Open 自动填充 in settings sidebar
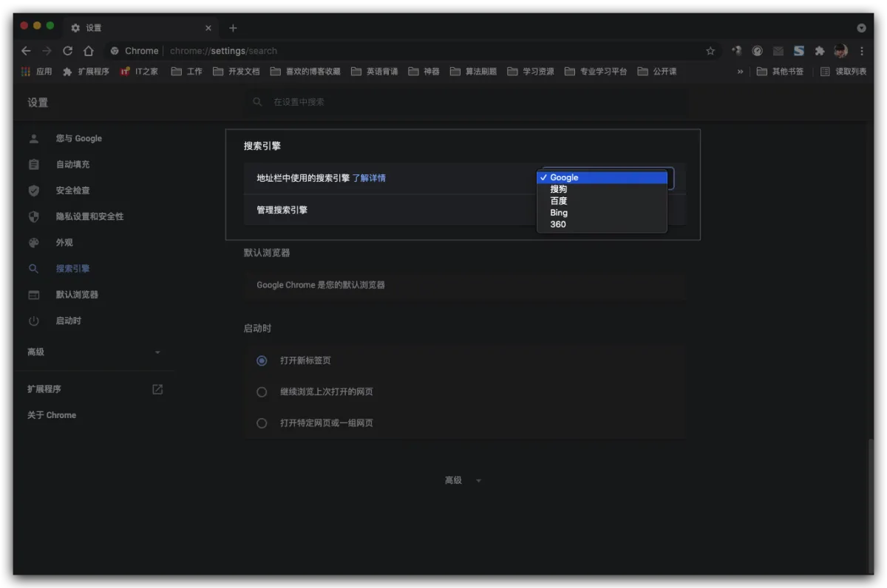This screenshot has width=887, height=588. pyautogui.click(x=72, y=165)
